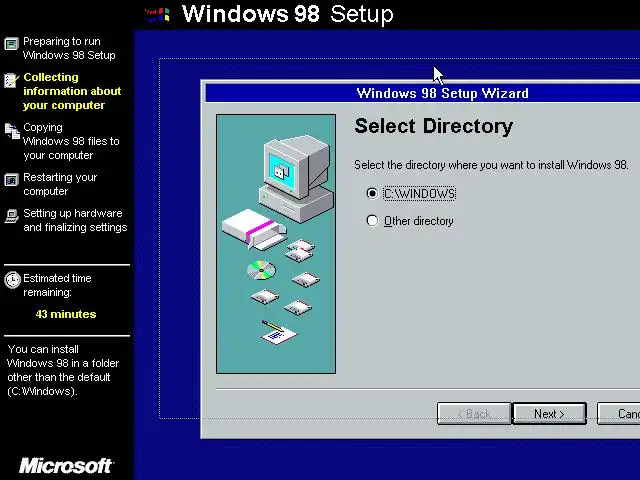Click "Select the directory where you want" instruction
Image resolution: width=640 pixels, height=480 pixels.
(x=491, y=165)
